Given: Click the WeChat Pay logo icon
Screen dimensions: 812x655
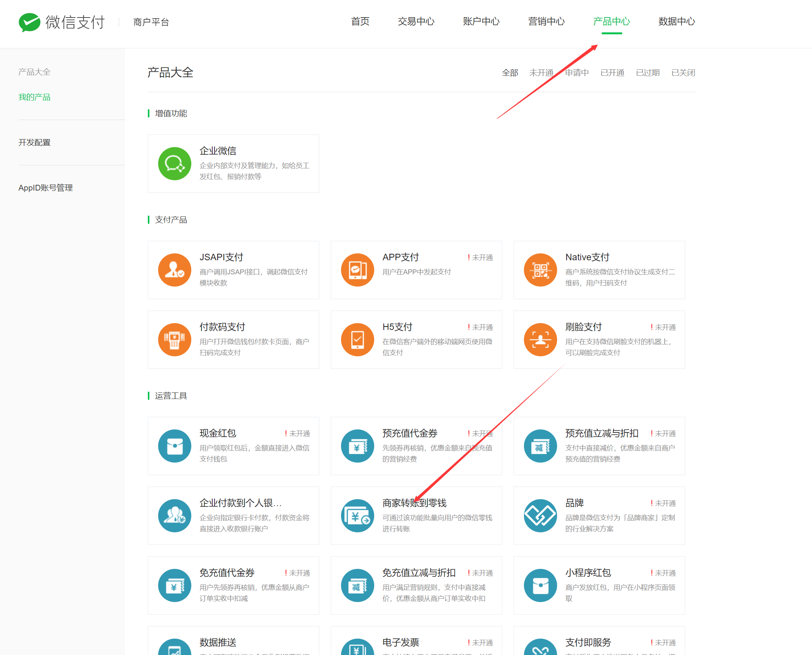Looking at the screenshot, I should coord(29,22).
